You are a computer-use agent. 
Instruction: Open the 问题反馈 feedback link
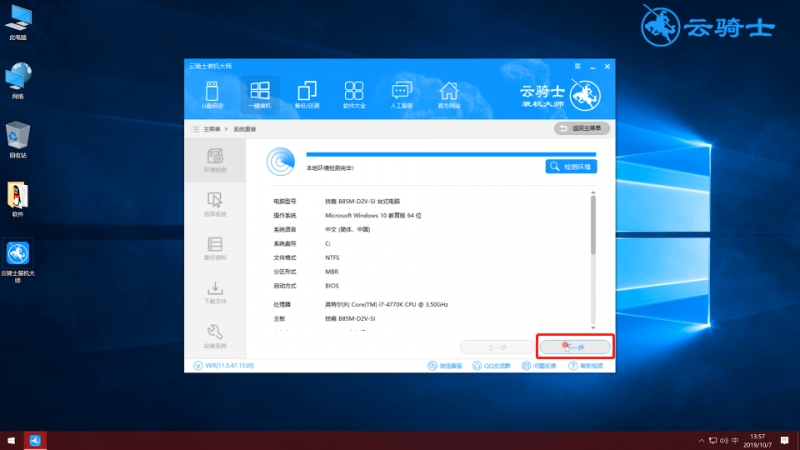pyautogui.click(x=539, y=366)
